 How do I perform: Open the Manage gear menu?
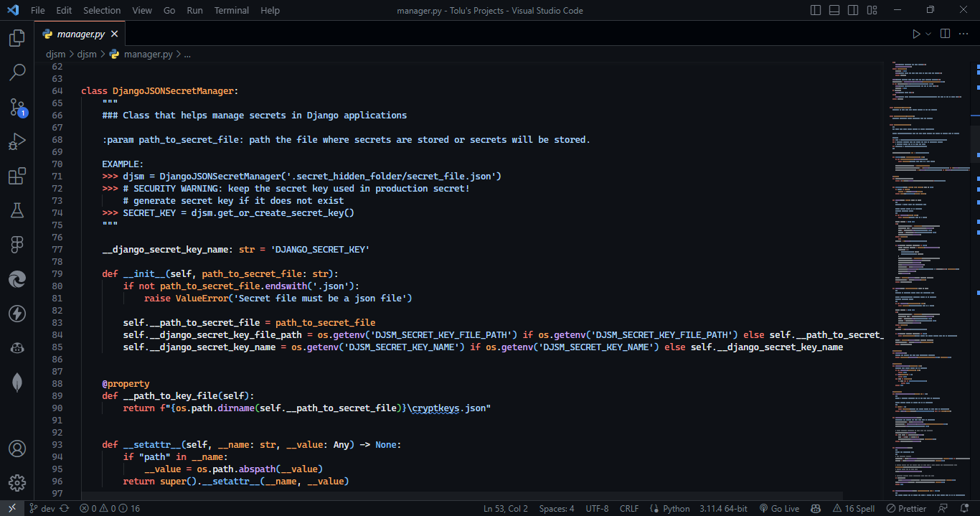pyautogui.click(x=17, y=483)
